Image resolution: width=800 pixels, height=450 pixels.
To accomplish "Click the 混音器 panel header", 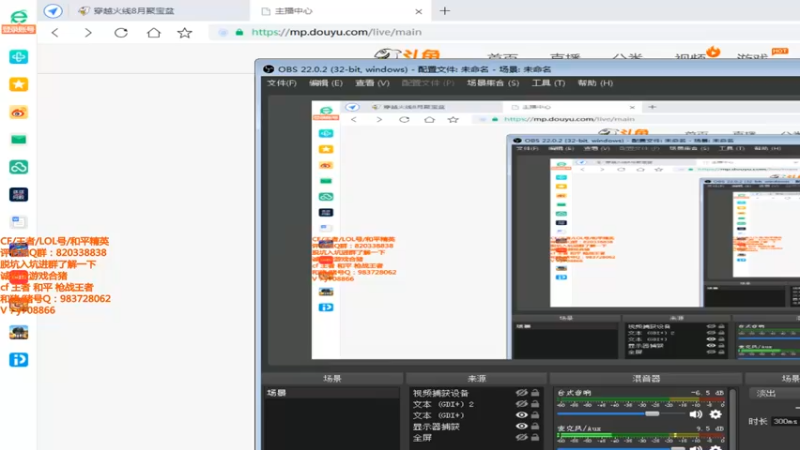I will click(x=646, y=379).
